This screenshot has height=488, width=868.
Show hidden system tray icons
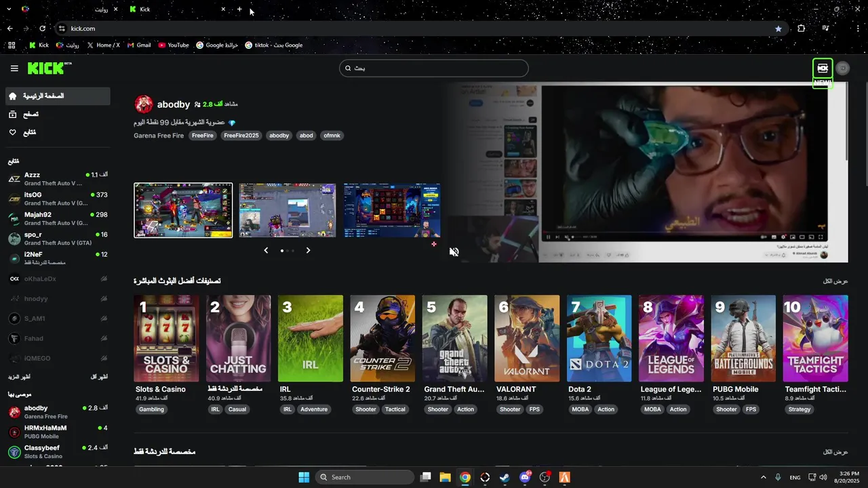point(763,477)
